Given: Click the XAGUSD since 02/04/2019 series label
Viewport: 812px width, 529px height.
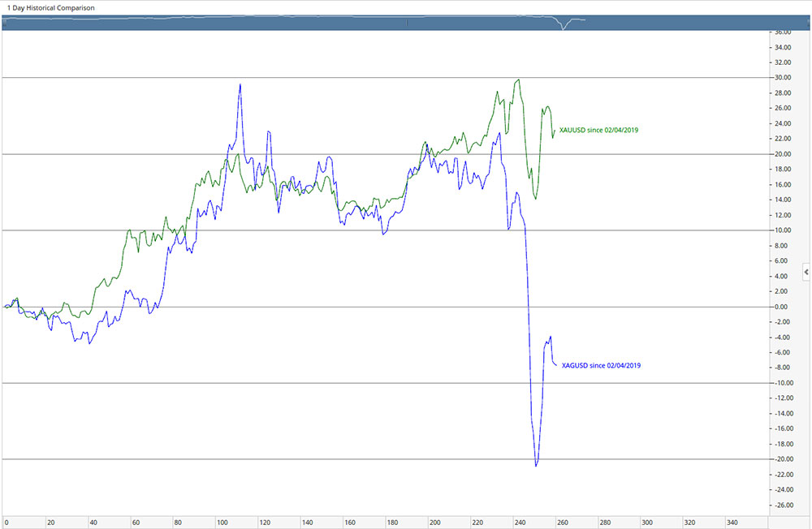Looking at the screenshot, I should tap(602, 366).
